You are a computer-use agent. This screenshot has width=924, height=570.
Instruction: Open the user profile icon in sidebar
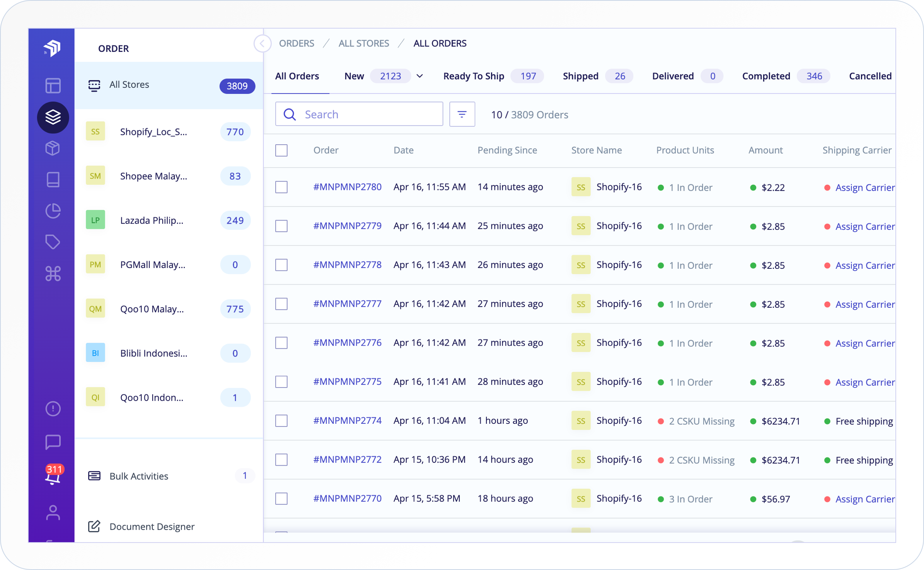pos(53,513)
